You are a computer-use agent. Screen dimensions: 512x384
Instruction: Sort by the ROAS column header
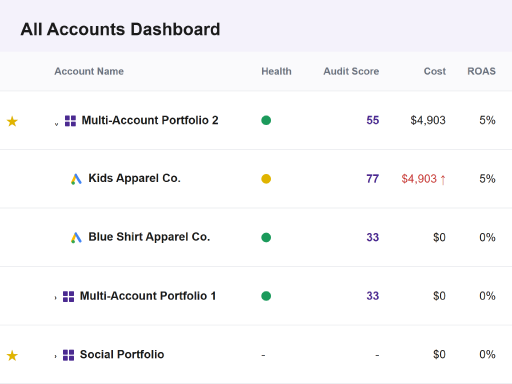click(x=481, y=71)
